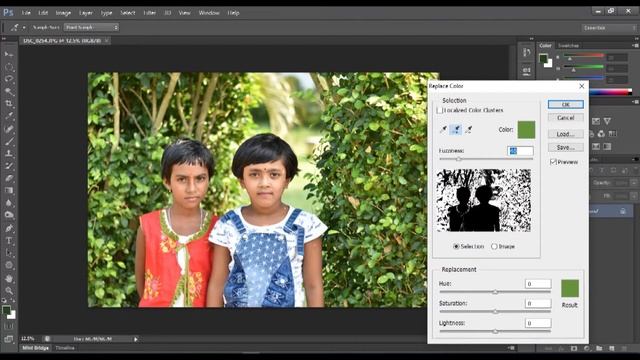The image size is (640, 360).
Task: Toggle the Preview checkbox
Action: [x=553, y=162]
